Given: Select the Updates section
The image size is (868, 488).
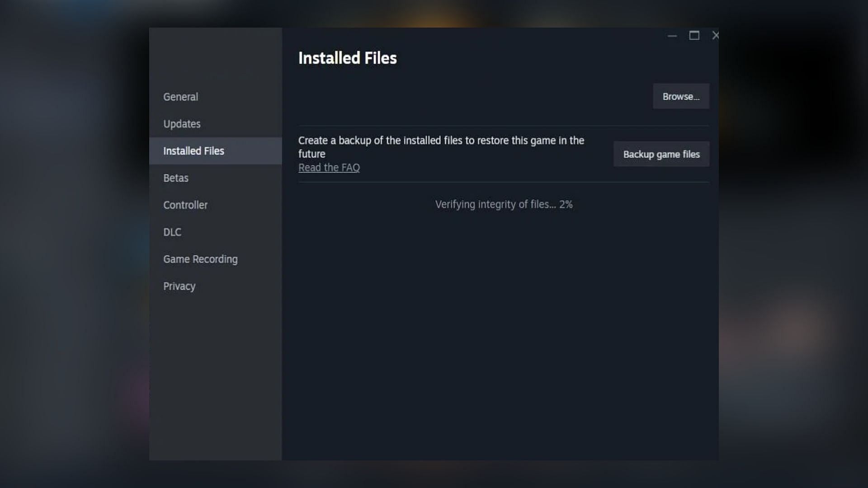Looking at the screenshot, I should point(181,123).
